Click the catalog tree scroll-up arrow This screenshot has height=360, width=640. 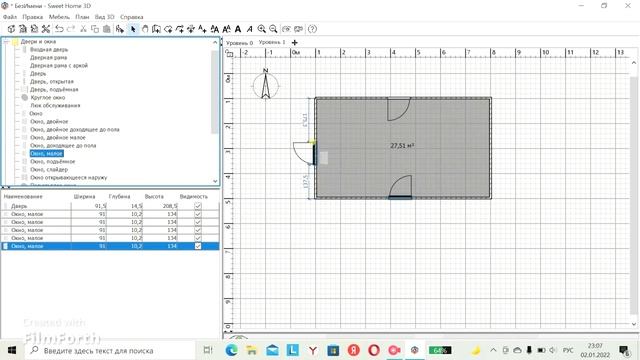coord(215,42)
